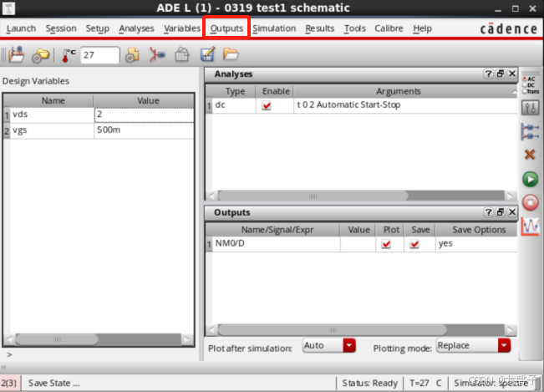Screen dimensions: 544x392
Task: Open the Session menu
Action: [61, 28]
